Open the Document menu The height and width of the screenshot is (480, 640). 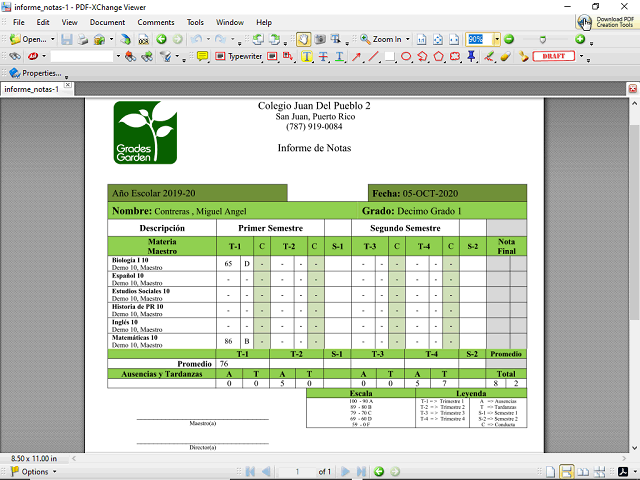pyautogui.click(x=107, y=22)
